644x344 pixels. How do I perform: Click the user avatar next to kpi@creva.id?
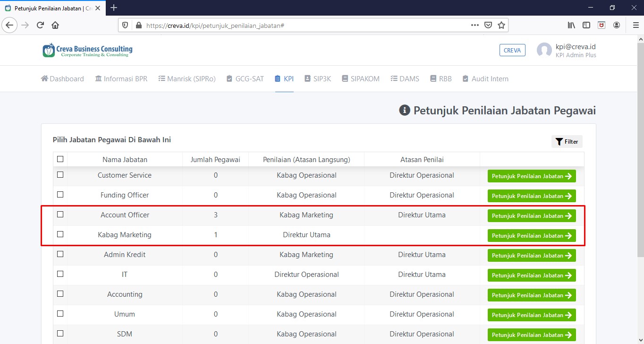pos(544,51)
